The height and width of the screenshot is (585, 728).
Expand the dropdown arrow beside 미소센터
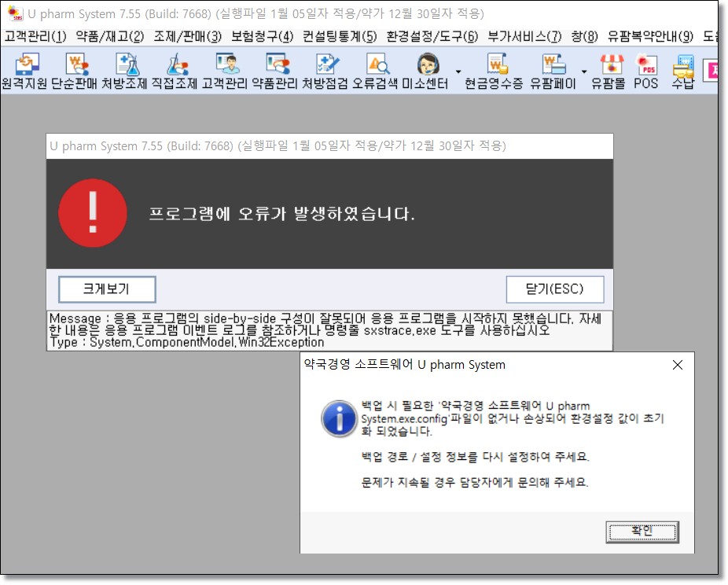[x=458, y=70]
